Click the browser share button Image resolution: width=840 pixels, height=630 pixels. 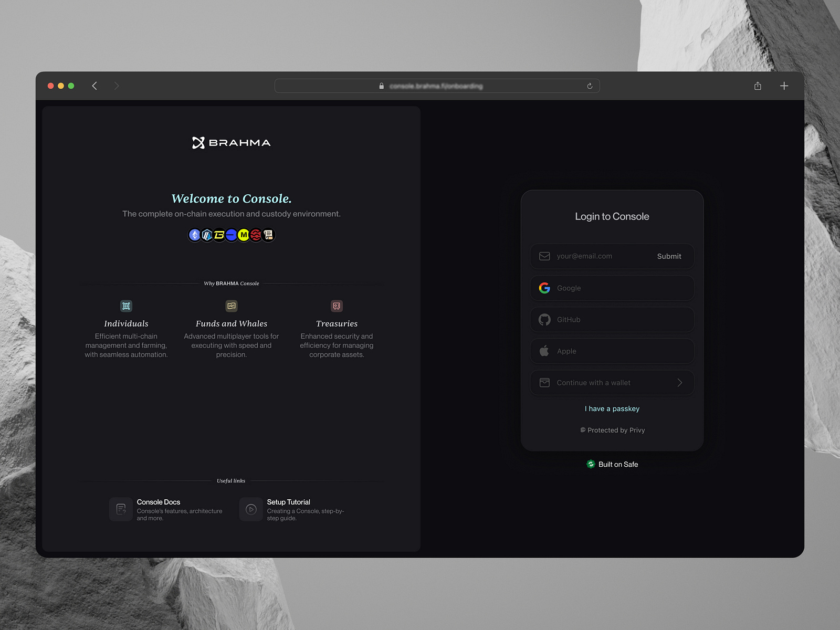[x=758, y=86]
